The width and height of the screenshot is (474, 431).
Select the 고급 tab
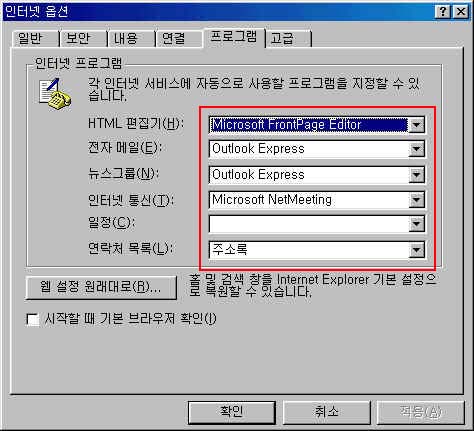point(289,39)
